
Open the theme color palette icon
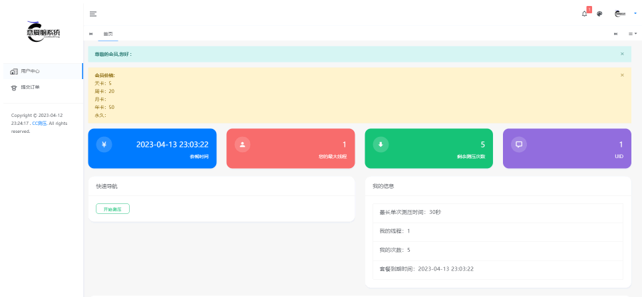point(599,13)
